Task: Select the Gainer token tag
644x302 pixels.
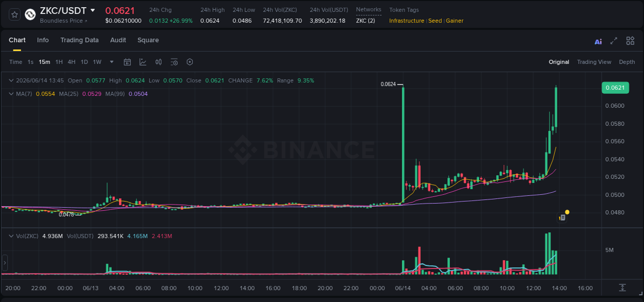Action: (454, 21)
